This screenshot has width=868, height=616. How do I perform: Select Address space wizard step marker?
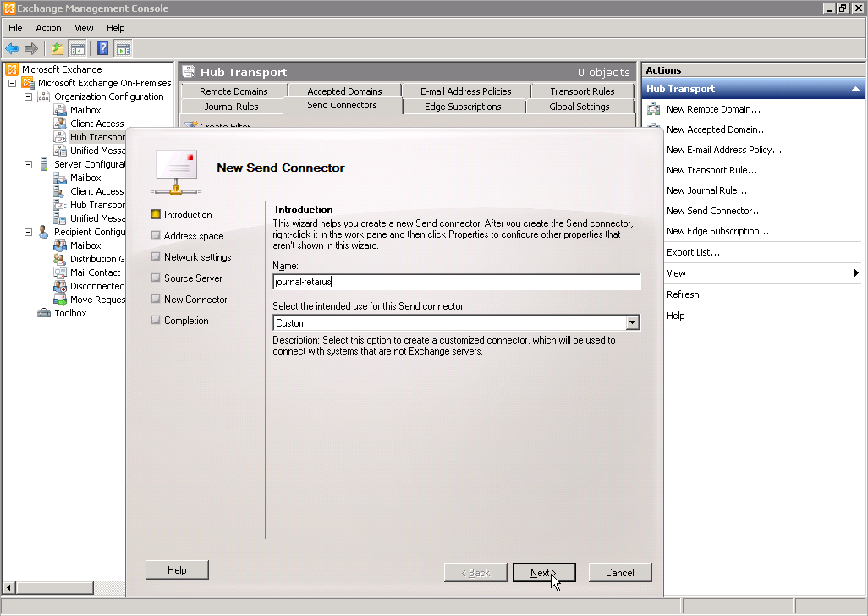pyautogui.click(x=155, y=236)
